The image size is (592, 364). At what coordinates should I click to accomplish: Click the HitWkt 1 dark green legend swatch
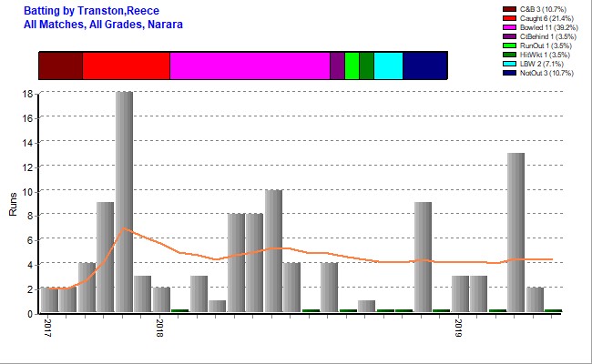[509, 55]
